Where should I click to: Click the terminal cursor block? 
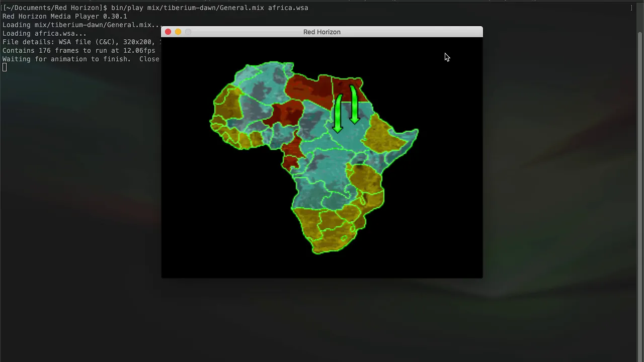point(5,67)
